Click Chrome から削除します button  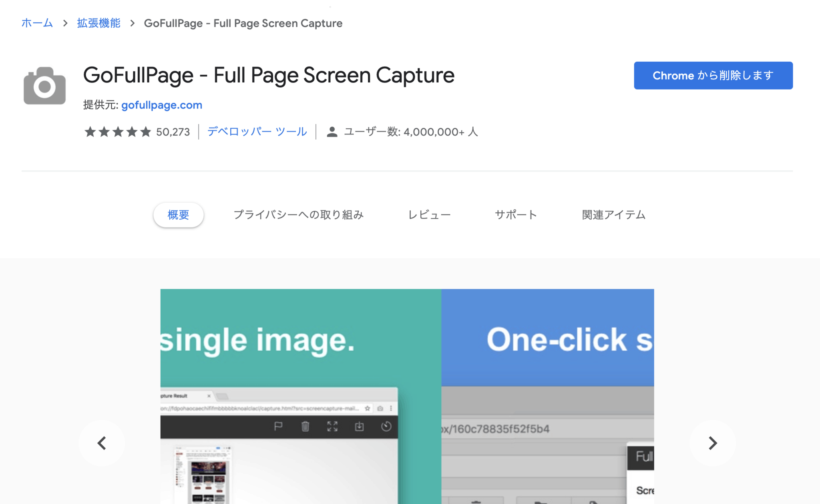coord(713,75)
